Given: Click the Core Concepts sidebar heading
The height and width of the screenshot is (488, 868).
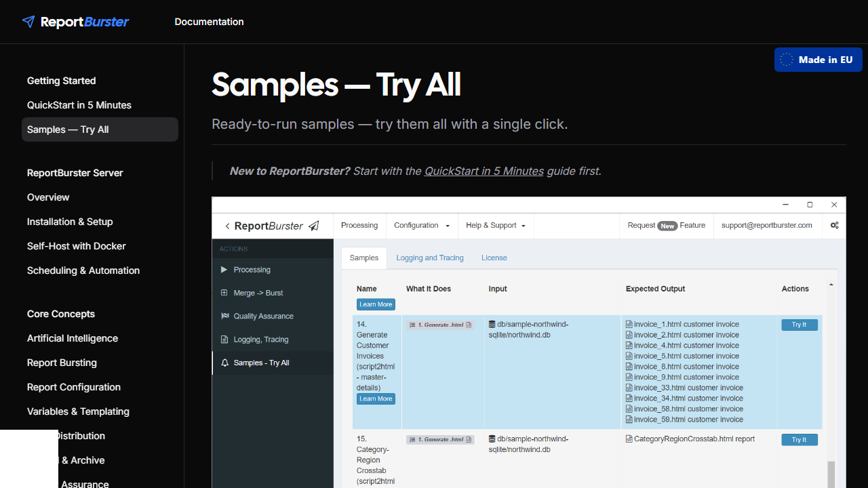Looking at the screenshot, I should click(61, 314).
